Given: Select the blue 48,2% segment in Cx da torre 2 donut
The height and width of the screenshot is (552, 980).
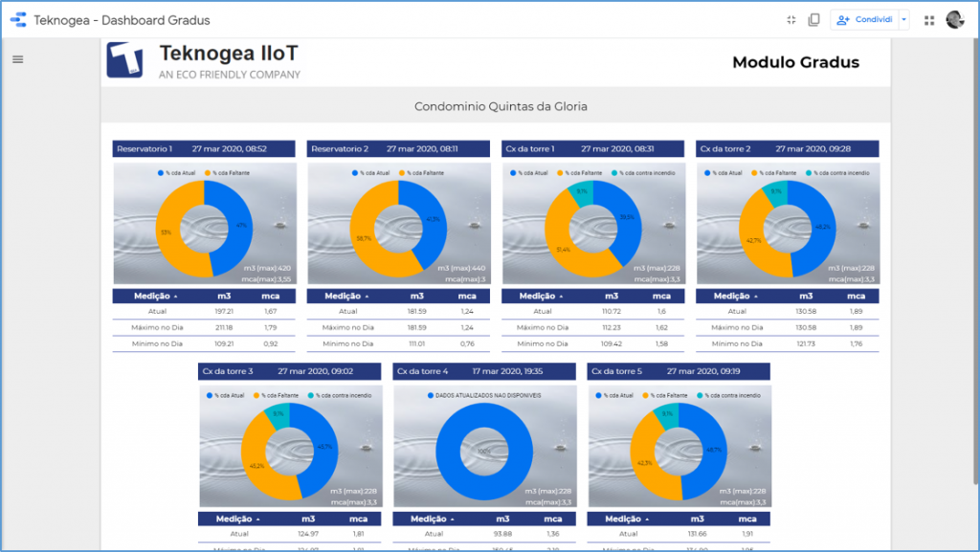Looking at the screenshot, I should click(x=821, y=226).
